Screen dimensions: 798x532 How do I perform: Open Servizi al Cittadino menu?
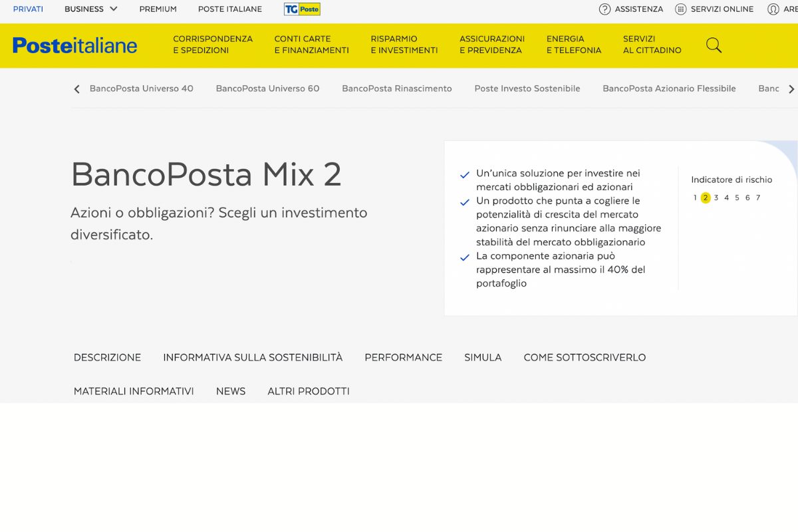[x=652, y=45]
